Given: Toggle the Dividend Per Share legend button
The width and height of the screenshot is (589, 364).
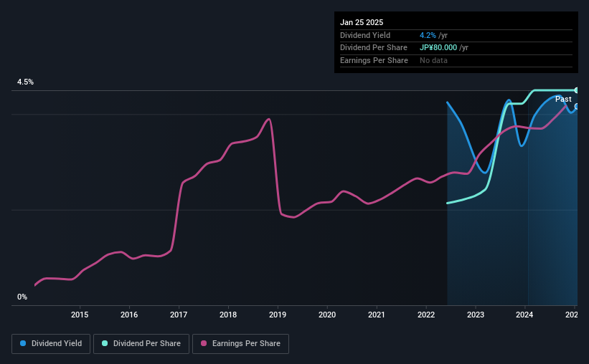Looking at the screenshot, I should pyautogui.click(x=141, y=344).
